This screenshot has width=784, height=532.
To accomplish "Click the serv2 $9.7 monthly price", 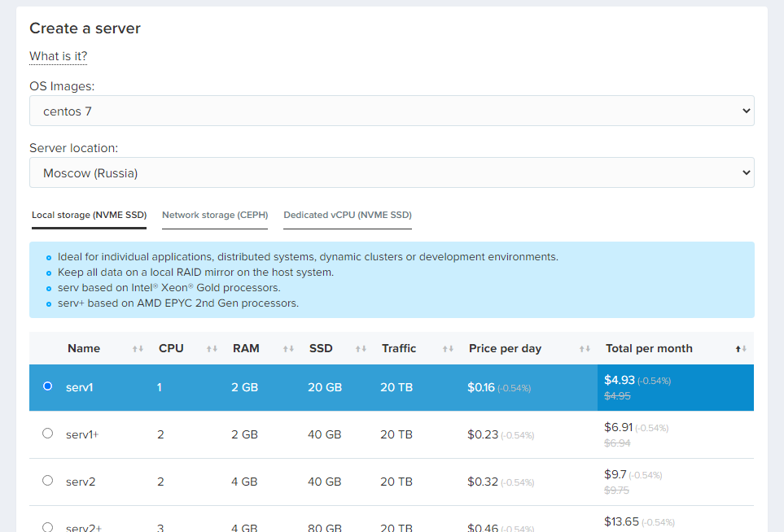I will coord(615,474).
